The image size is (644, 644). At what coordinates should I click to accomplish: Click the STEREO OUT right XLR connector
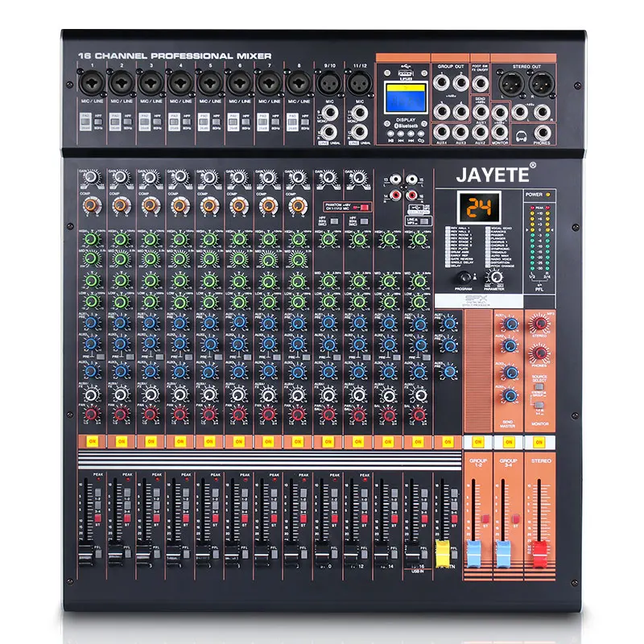point(541,84)
